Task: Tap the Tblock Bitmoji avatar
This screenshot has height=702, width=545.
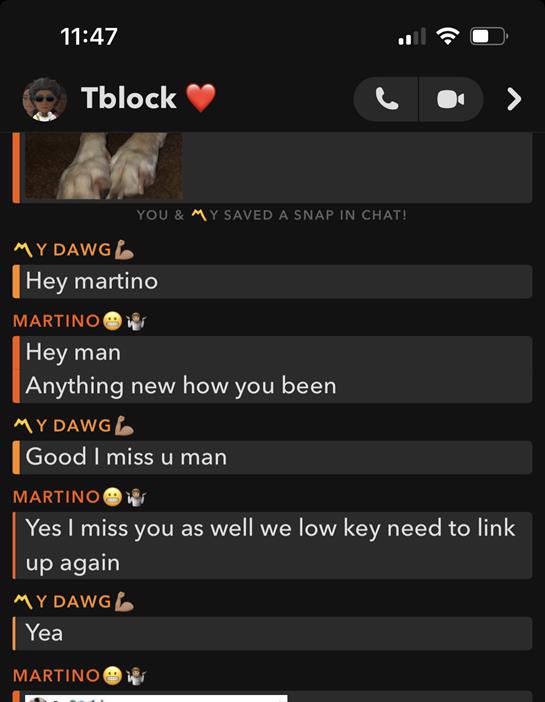Action: (x=44, y=99)
